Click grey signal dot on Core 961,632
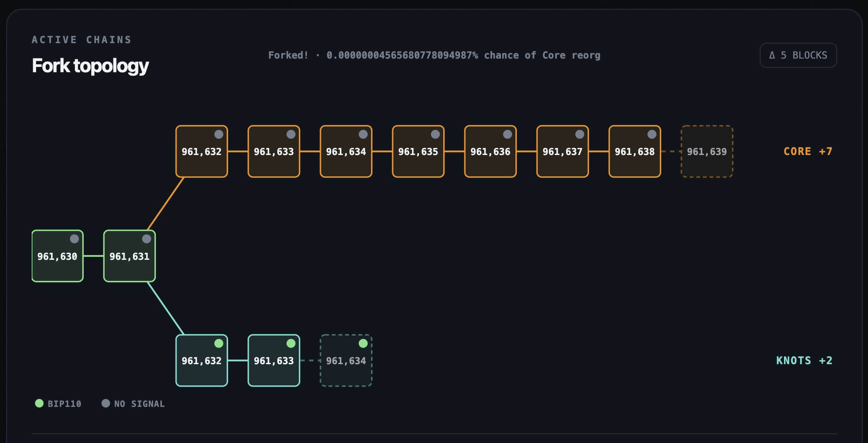The width and height of the screenshot is (868, 443). 219,134
